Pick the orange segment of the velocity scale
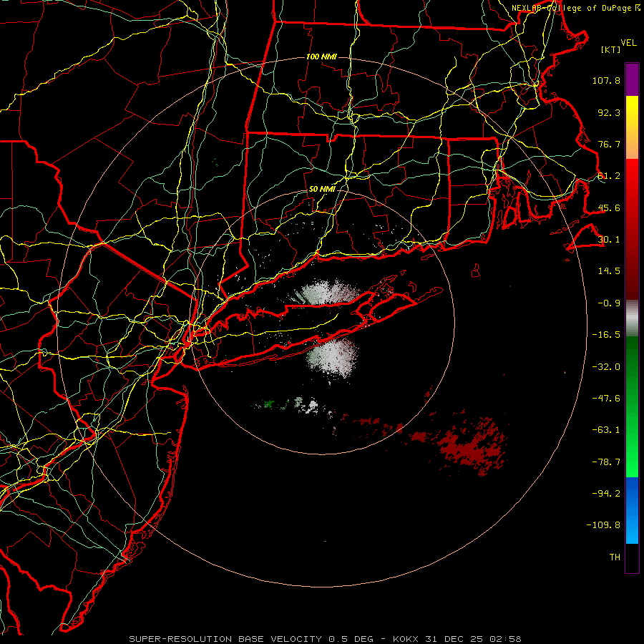Viewport: 644px width, 644px height. click(632, 143)
